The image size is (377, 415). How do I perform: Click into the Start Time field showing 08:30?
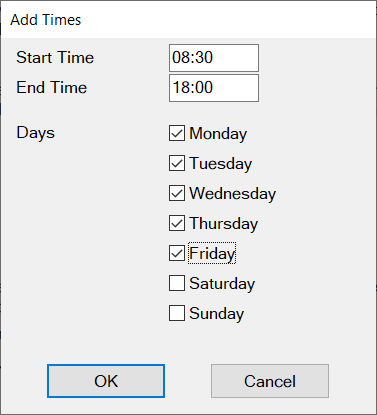pos(214,58)
